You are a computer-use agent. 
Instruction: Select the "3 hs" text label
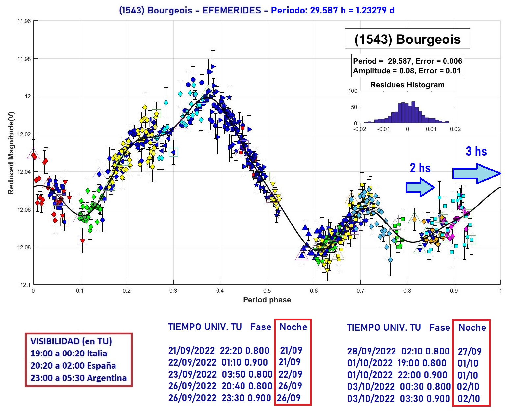(476, 151)
